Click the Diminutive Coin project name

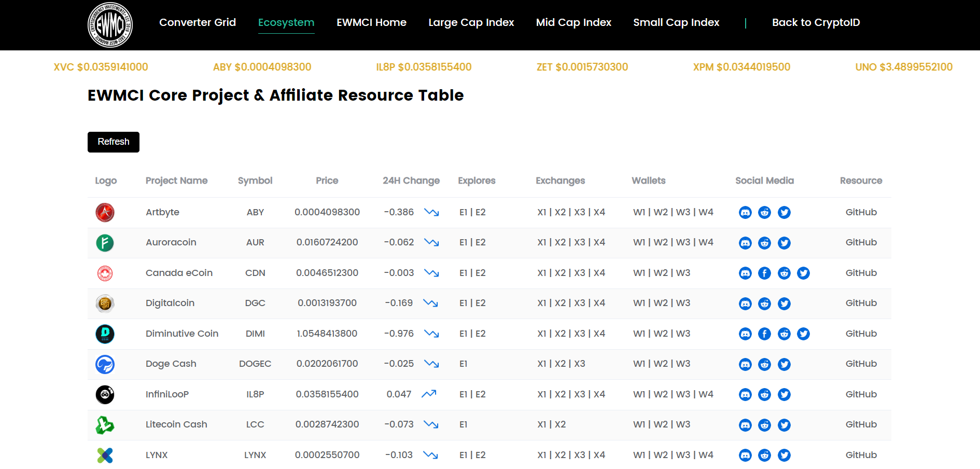point(182,334)
